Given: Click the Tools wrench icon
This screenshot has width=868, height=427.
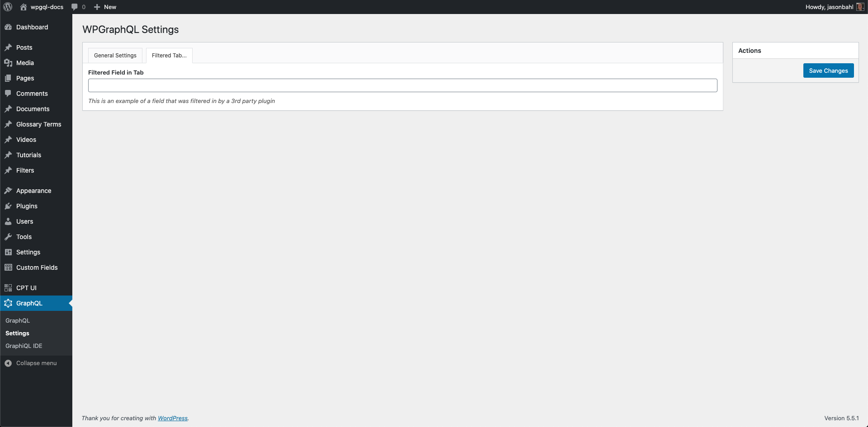Looking at the screenshot, I should [8, 237].
